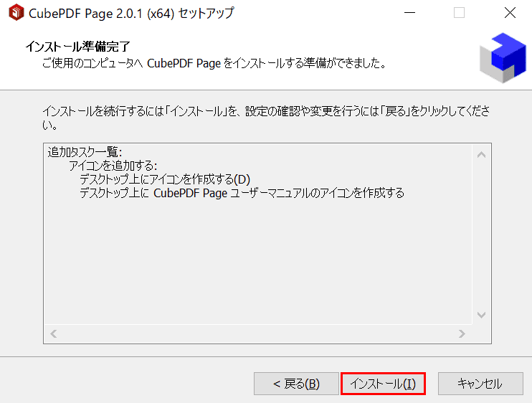Click the インストールする準備ができました subtitle
532x403 pixels.
point(214,63)
